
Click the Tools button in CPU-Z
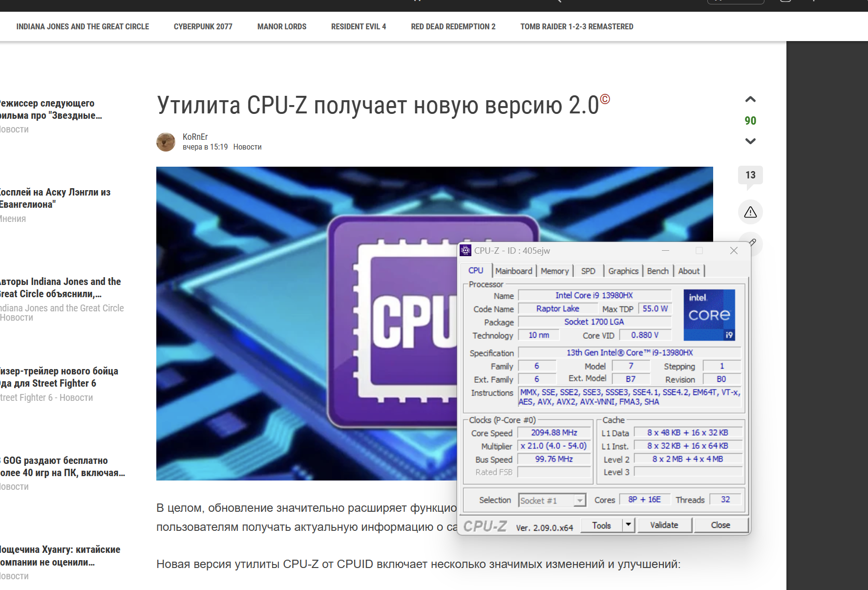coord(602,525)
